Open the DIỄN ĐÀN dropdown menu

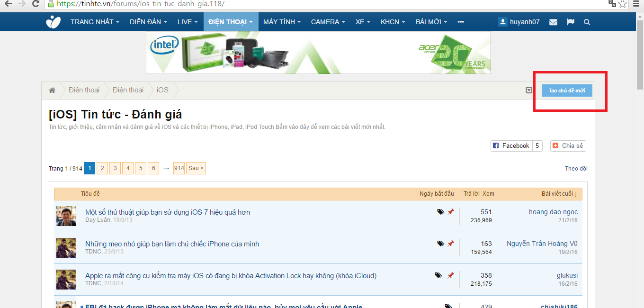pos(148,22)
